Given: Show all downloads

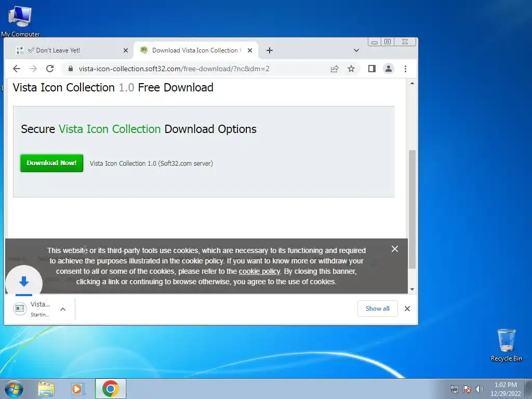Looking at the screenshot, I should [377, 309].
